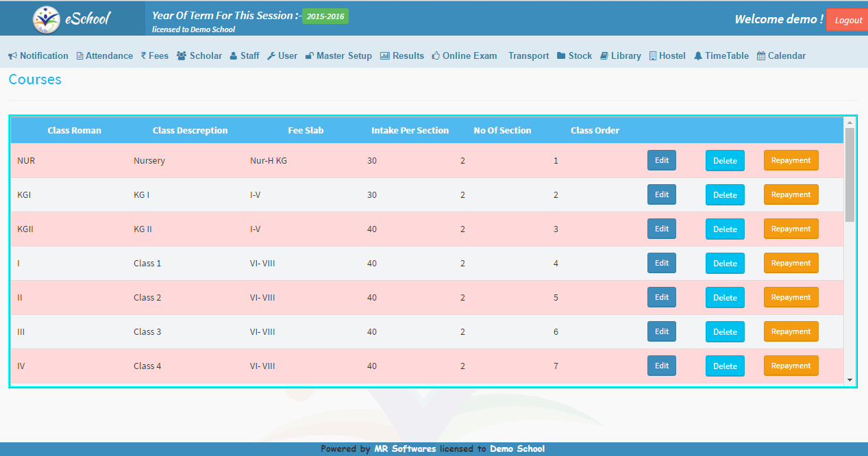The height and width of the screenshot is (456, 868).
Task: Edit the Nursery class row
Action: (661, 160)
